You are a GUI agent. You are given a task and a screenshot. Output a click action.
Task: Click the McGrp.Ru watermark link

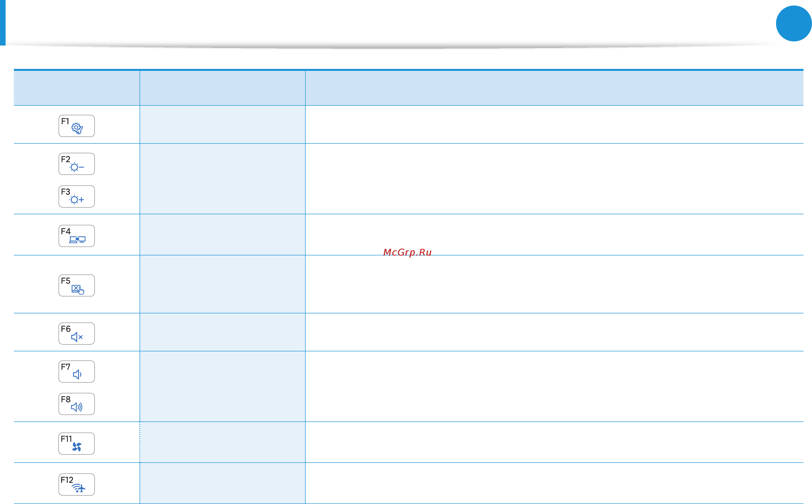tap(407, 252)
